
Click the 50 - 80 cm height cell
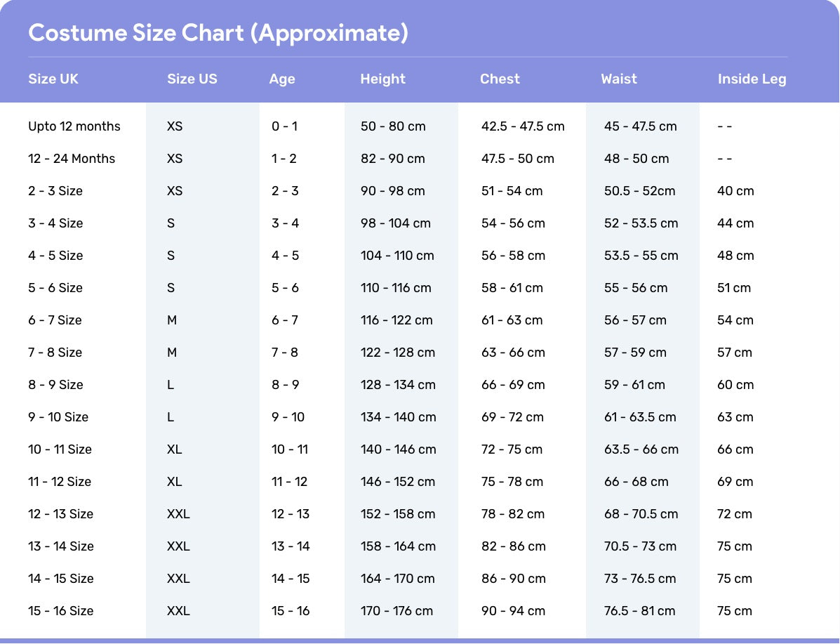393,126
